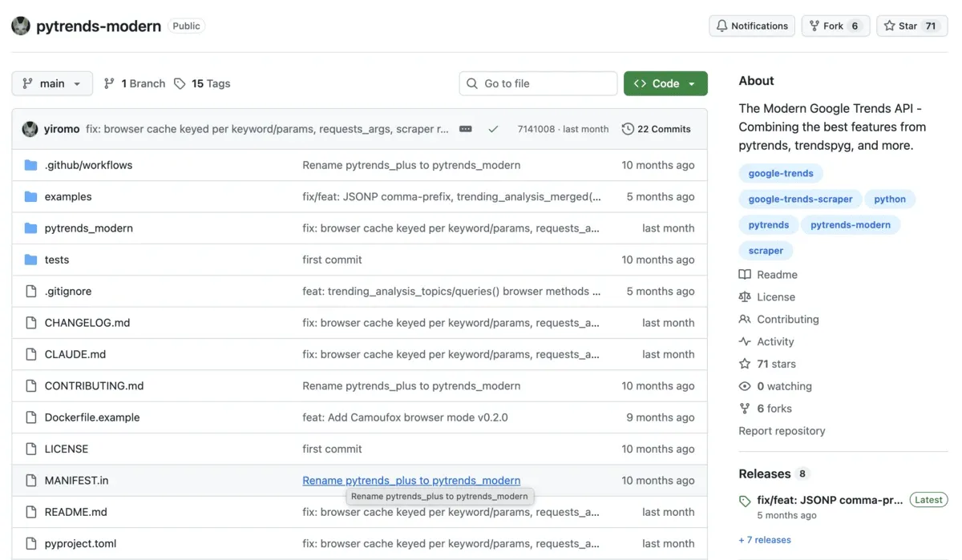Click the pytrends-modern repository title
The image size is (962, 560).
click(99, 26)
